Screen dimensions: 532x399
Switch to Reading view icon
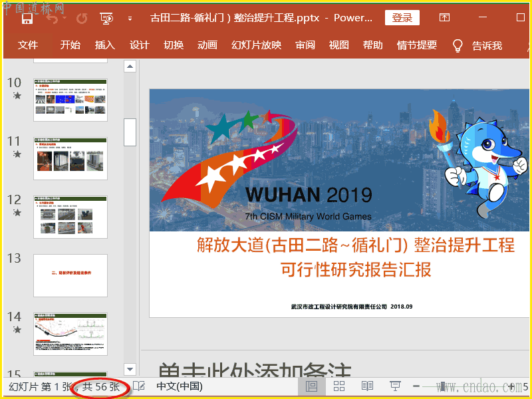(x=367, y=386)
